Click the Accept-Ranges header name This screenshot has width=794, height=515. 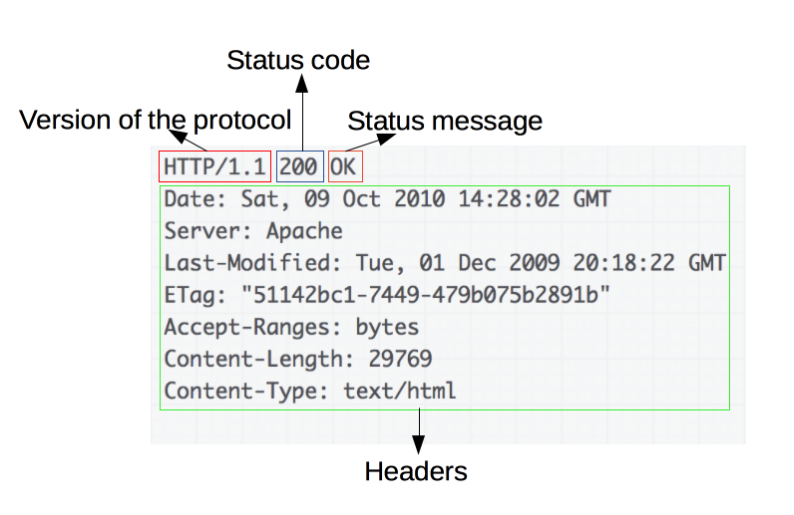[238, 327]
